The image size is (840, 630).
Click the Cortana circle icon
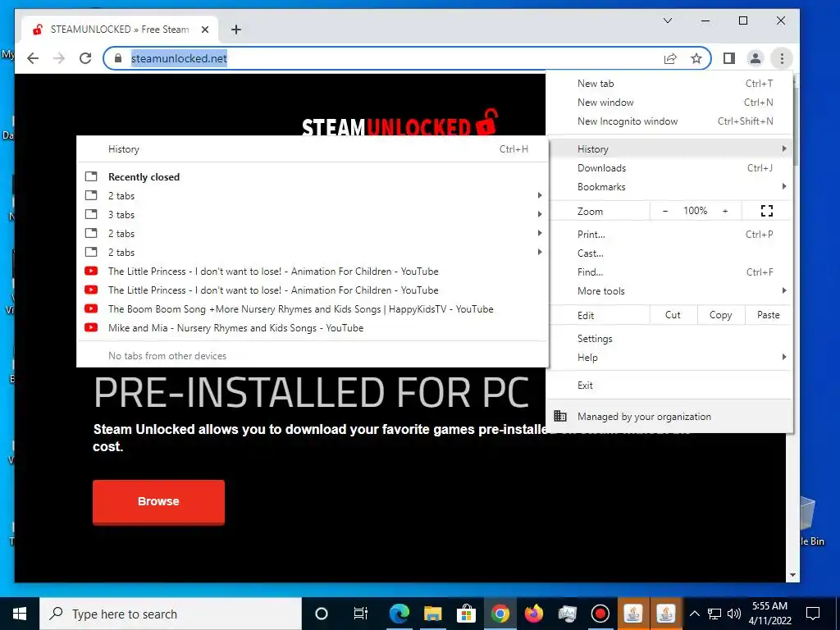322,614
